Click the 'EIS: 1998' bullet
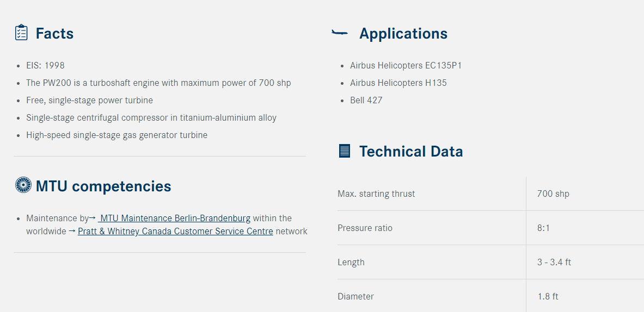 45,66
